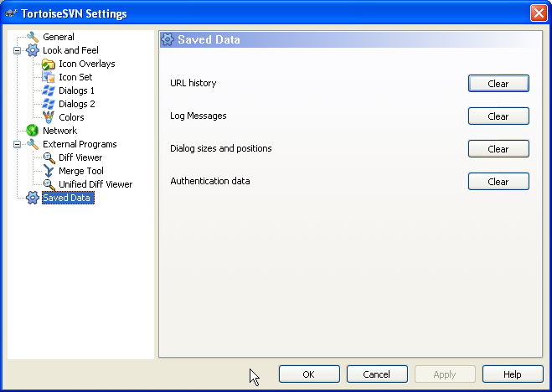Click the Diff Viewer magnifier icon
Image resolution: width=552 pixels, height=392 pixels.
coord(49,157)
